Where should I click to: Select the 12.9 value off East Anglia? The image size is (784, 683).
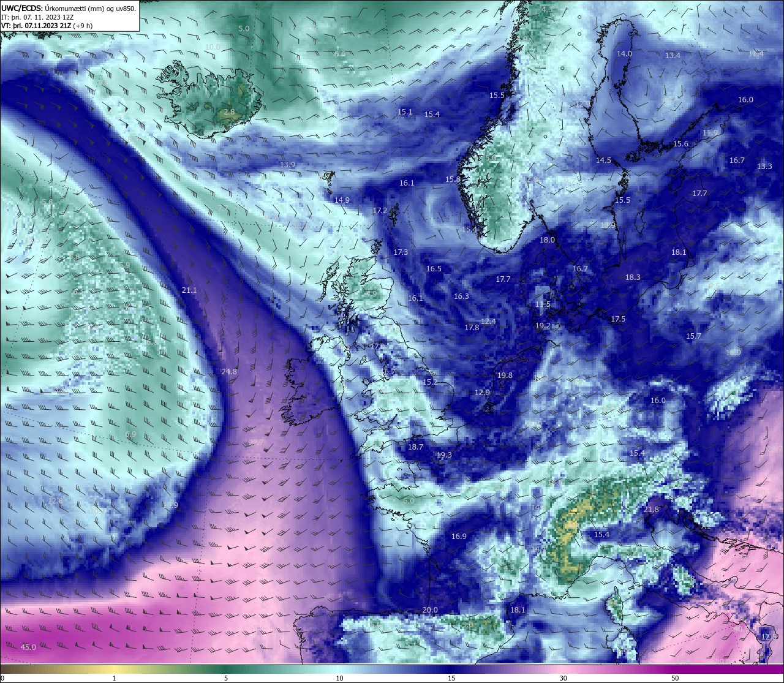[x=483, y=392]
